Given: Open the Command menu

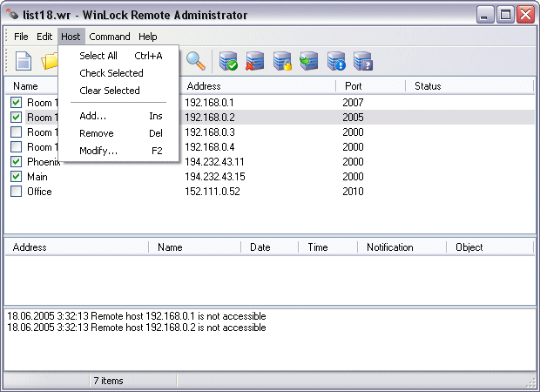Looking at the screenshot, I should (110, 37).
